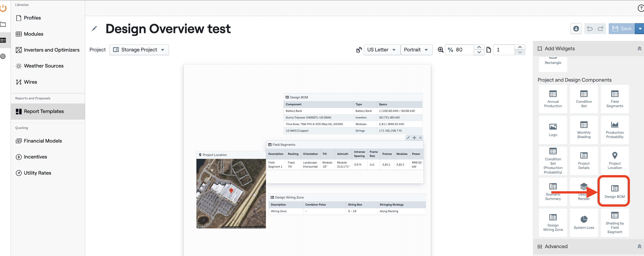Open Utility Rates in sidebar
644x256 pixels.
tap(38, 173)
